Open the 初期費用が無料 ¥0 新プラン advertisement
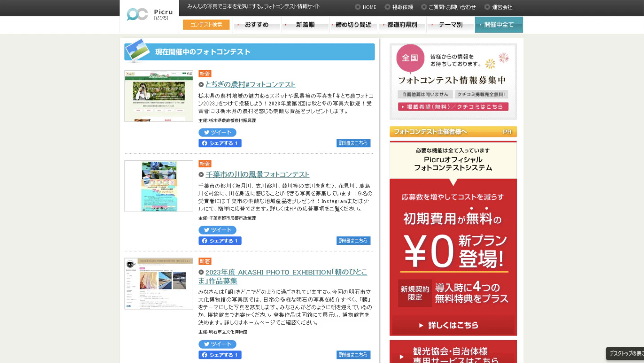The image size is (644, 363). (x=453, y=238)
